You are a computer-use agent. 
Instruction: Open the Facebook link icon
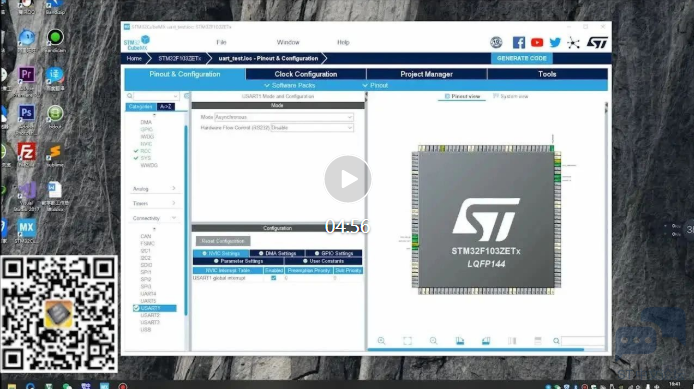tap(519, 42)
